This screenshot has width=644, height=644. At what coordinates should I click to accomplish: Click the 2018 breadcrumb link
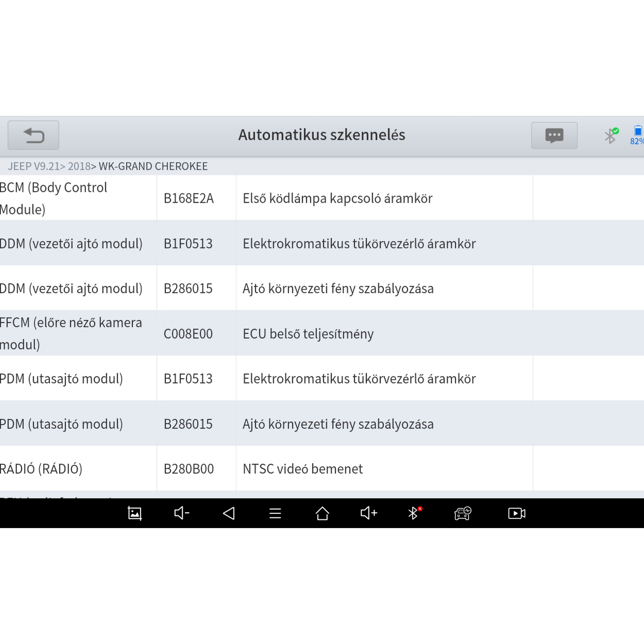point(79,166)
